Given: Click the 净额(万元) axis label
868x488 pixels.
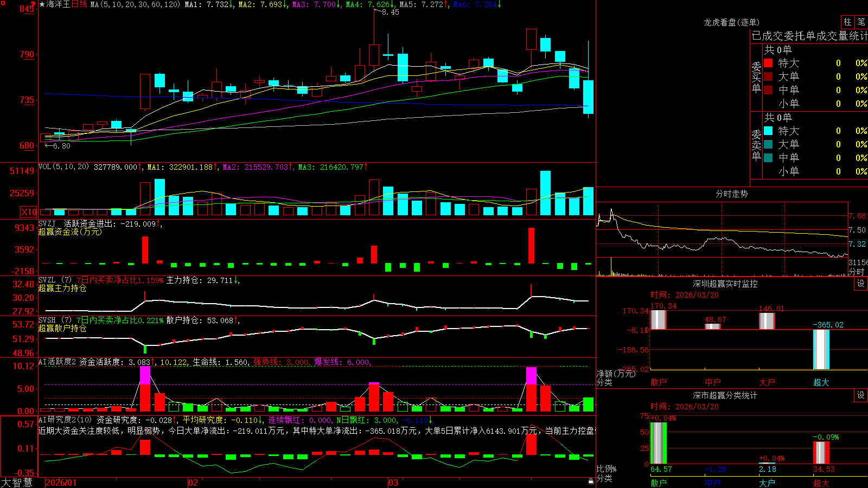Looking at the screenshot, I should 616,374.
